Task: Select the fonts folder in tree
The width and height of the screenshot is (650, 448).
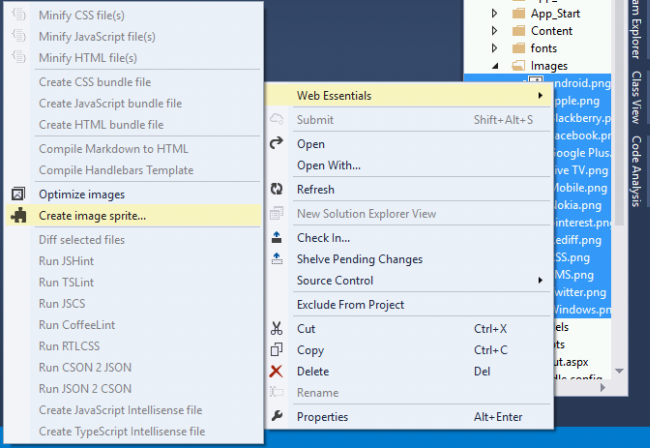Action: pos(543,48)
